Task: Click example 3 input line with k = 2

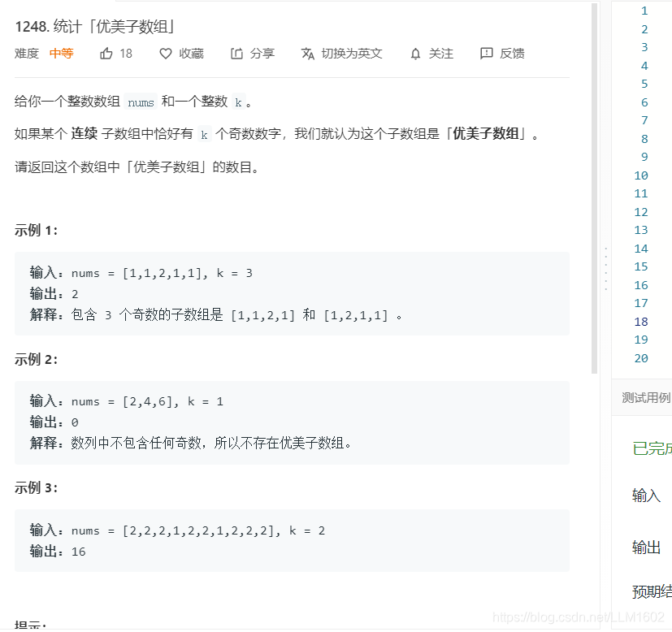Action: coord(177,530)
